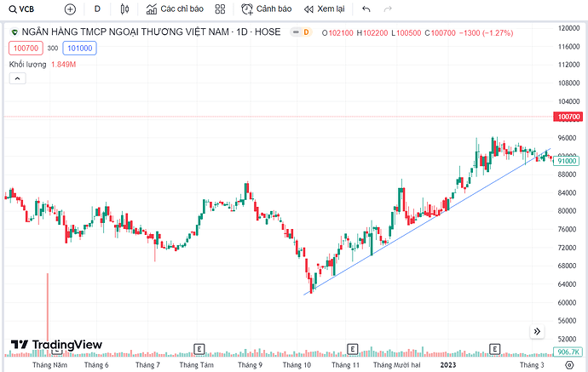Click the 64000 price scale label
This screenshot has height=372, width=588.
point(567,284)
